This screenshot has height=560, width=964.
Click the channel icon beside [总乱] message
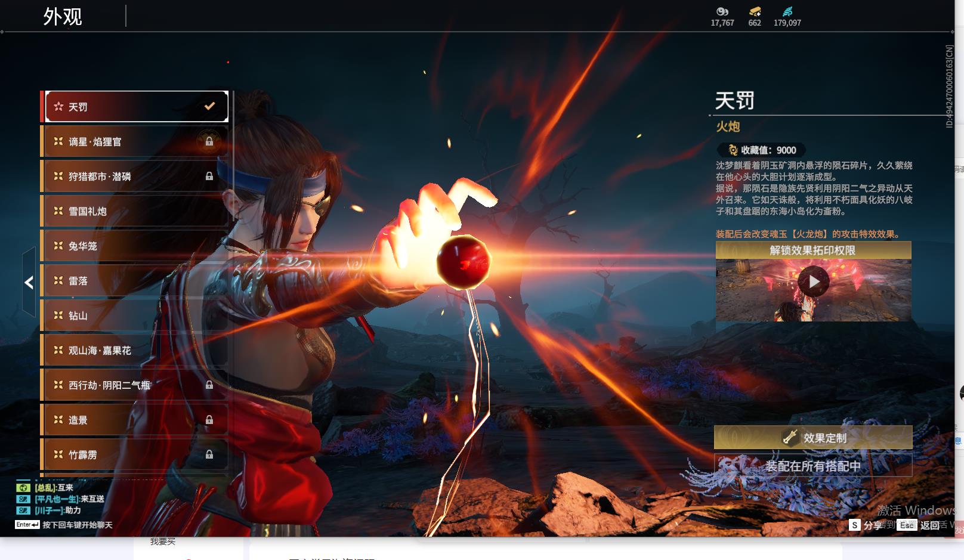(x=23, y=488)
